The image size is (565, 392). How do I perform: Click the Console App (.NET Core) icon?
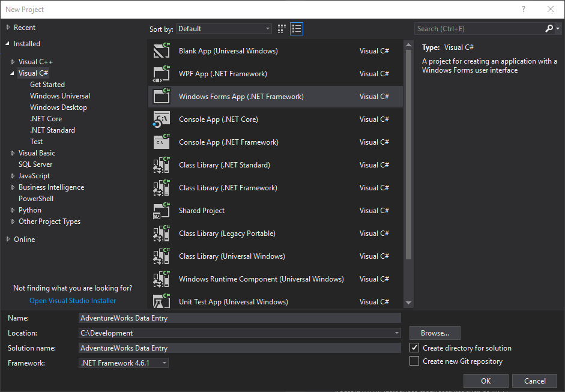tap(162, 119)
